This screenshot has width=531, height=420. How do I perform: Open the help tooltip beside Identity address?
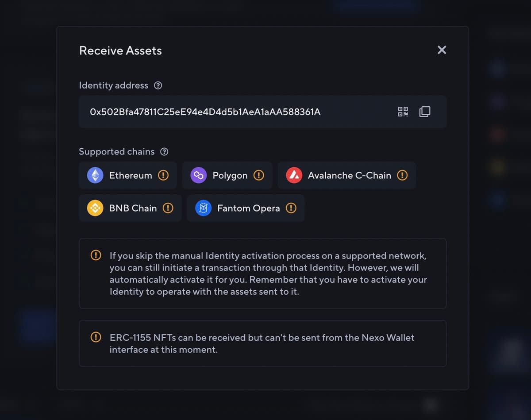(158, 85)
